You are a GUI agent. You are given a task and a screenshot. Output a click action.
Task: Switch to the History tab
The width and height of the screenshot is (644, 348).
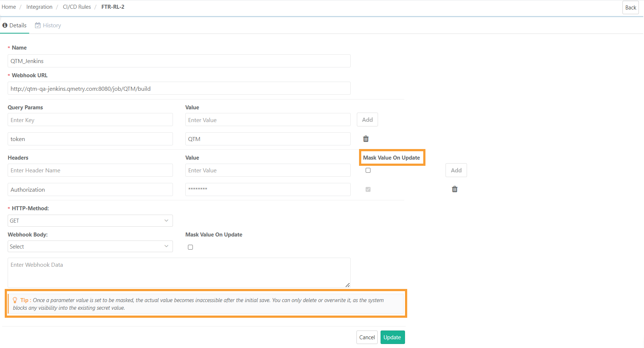52,25
